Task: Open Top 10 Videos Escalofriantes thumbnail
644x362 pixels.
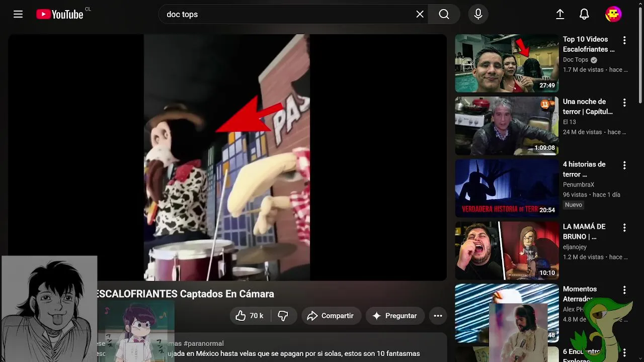Action: tap(507, 63)
